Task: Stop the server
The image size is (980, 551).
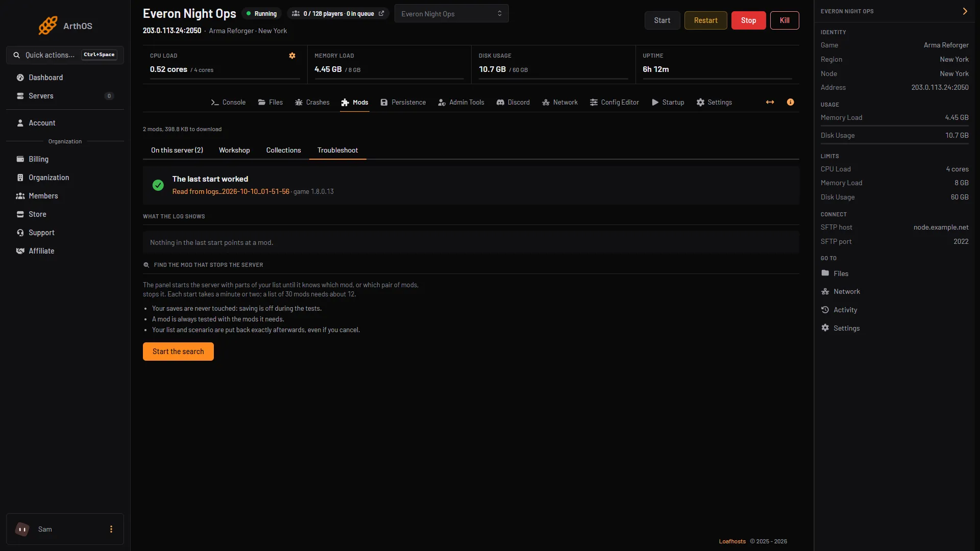Action: tap(748, 20)
